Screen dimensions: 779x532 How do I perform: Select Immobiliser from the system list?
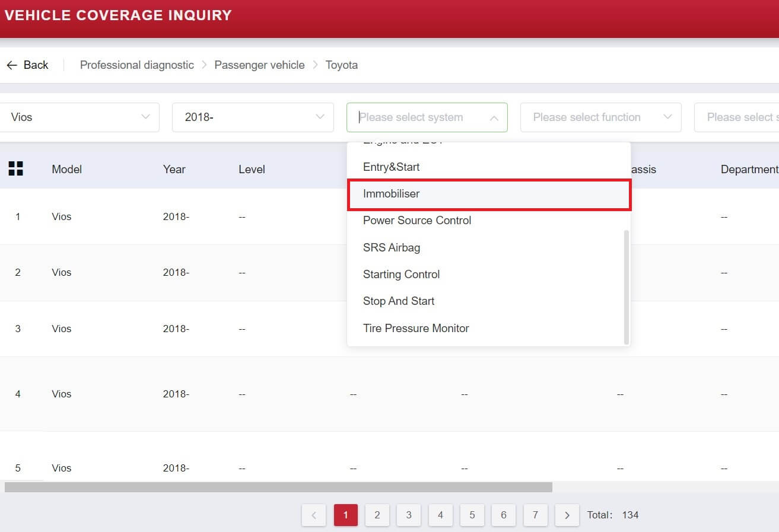(392, 194)
